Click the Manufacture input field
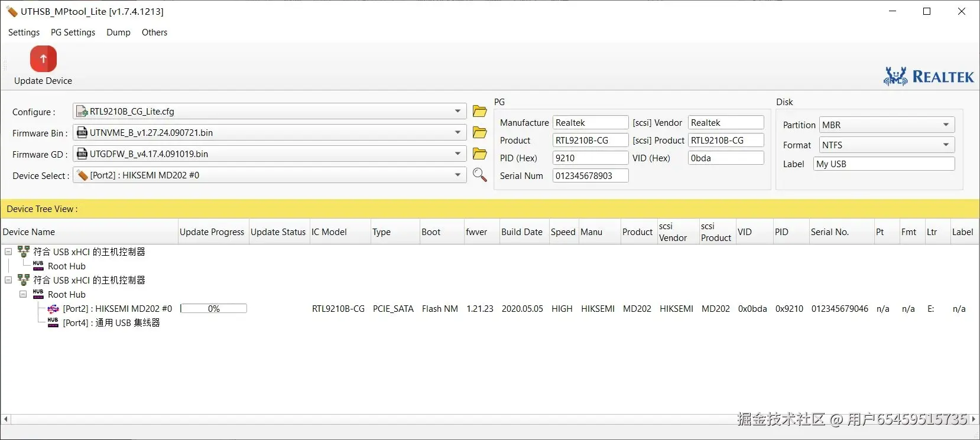This screenshot has height=440, width=980. tap(590, 122)
